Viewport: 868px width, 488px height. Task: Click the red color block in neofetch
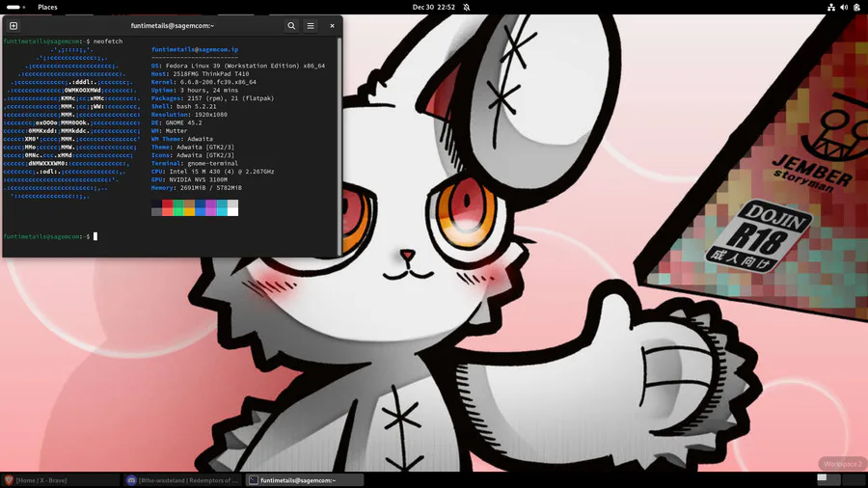(167, 204)
